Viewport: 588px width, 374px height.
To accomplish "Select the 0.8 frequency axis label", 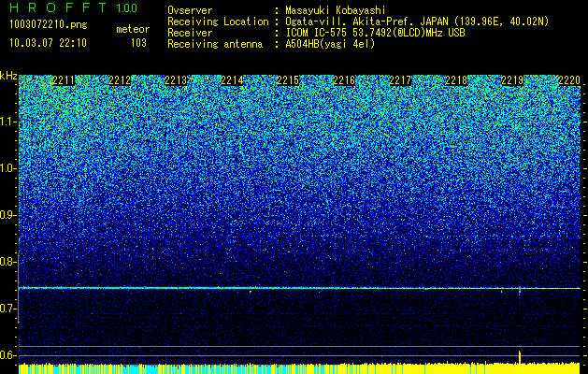I will point(7,262).
